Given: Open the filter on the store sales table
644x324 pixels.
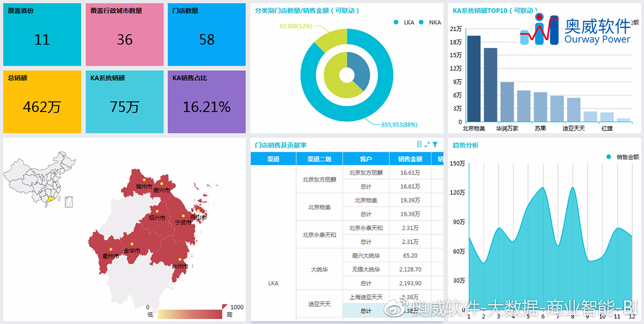Looking at the screenshot, I should point(434,145).
